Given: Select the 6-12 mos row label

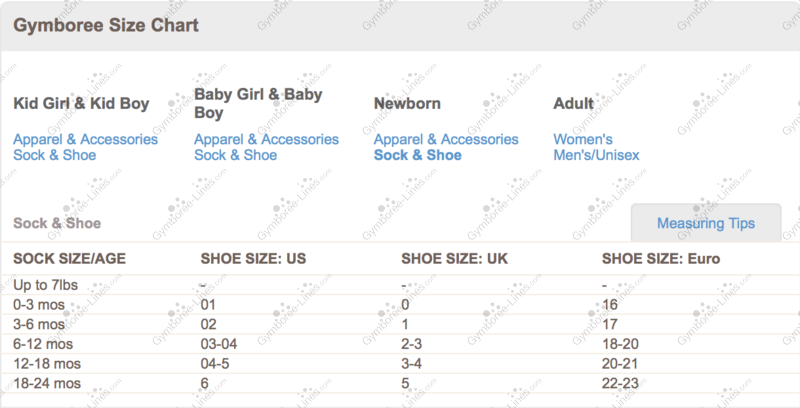Looking at the screenshot, I should tap(42, 343).
